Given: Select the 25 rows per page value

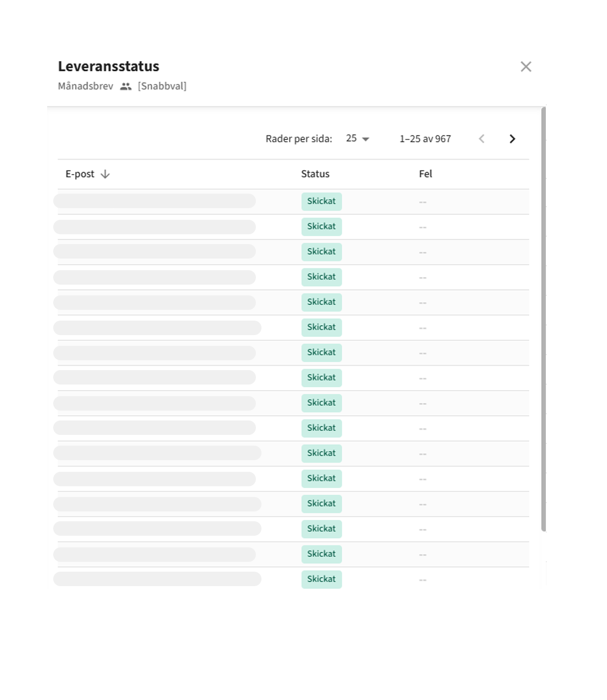Looking at the screenshot, I should (x=351, y=139).
